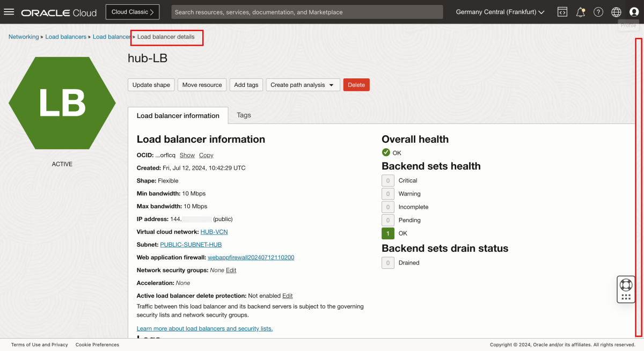This screenshot has width=644, height=351.
Task: Expand the Create path analysis dropdown
Action: tap(303, 85)
